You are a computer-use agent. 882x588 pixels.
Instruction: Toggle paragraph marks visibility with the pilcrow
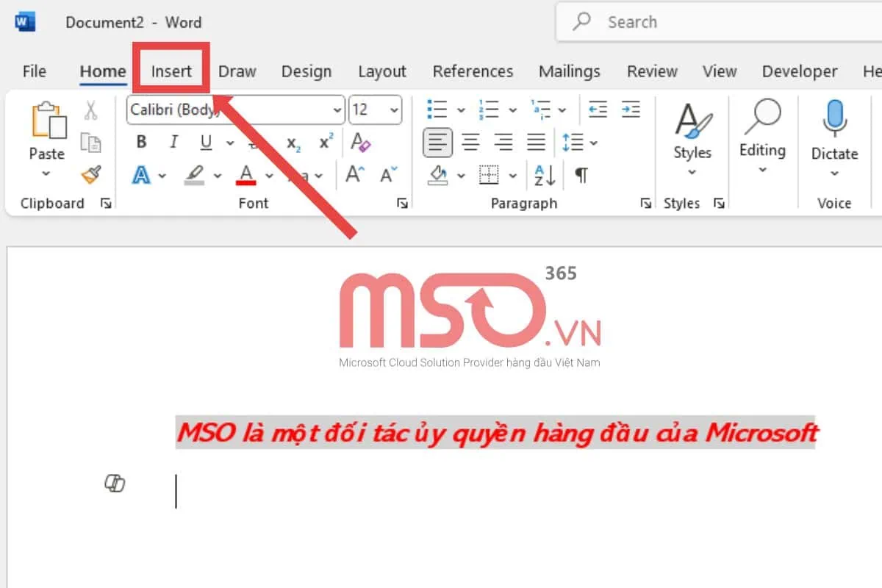click(x=581, y=175)
